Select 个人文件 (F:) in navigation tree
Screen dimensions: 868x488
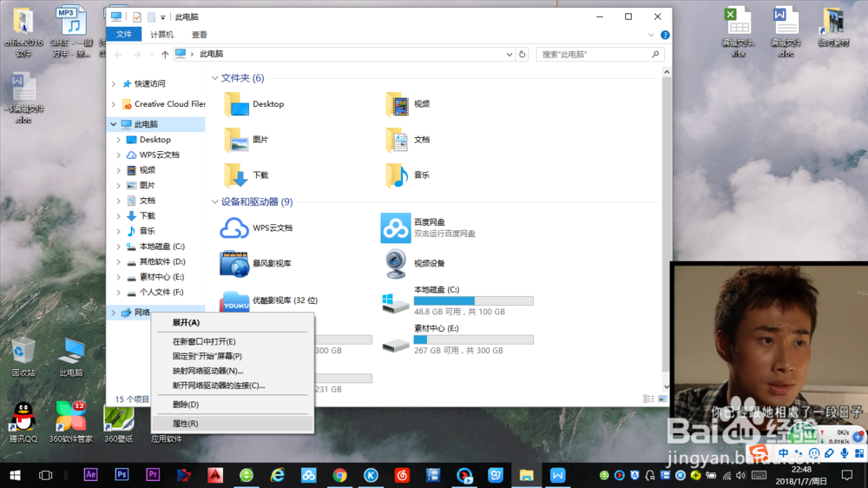(161, 292)
